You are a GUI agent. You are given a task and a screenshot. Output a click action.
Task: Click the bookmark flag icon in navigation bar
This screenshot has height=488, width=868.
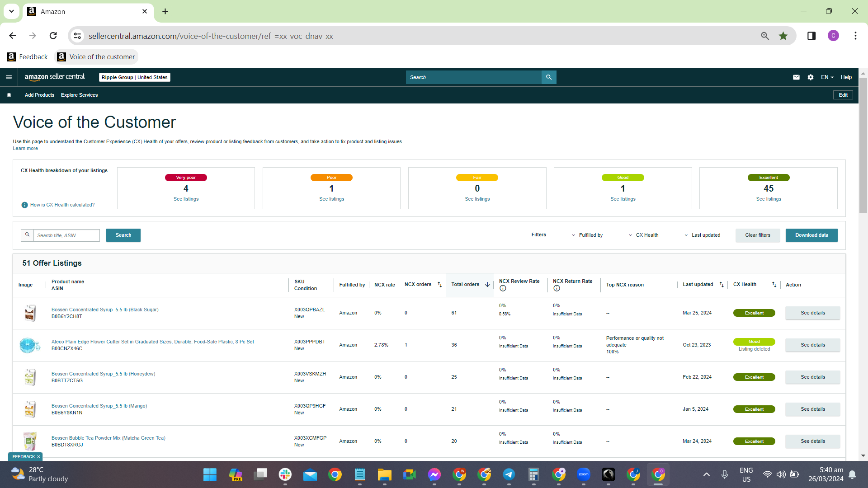click(9, 95)
